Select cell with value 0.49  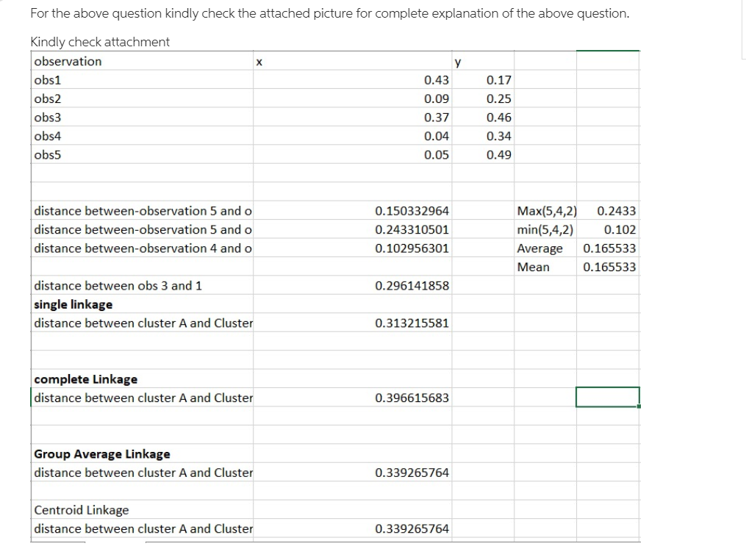[x=483, y=154]
